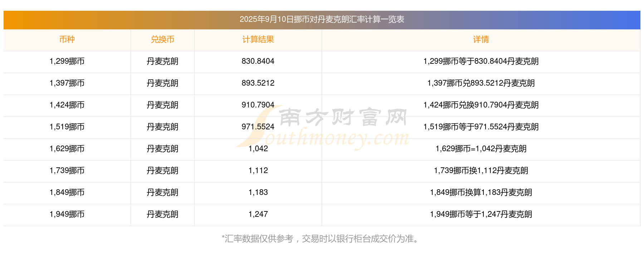Select the result value 830.8404
This screenshot has width=644, height=258.
click(258, 61)
